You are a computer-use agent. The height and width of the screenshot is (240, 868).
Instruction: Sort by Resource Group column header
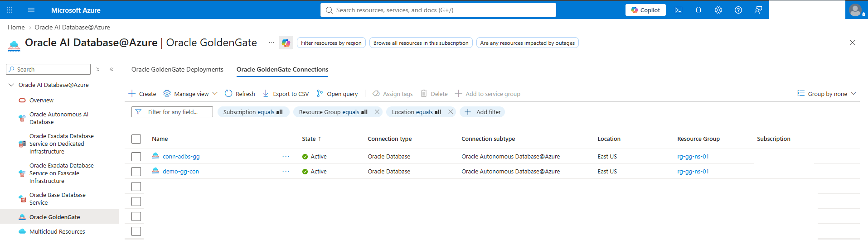698,139
